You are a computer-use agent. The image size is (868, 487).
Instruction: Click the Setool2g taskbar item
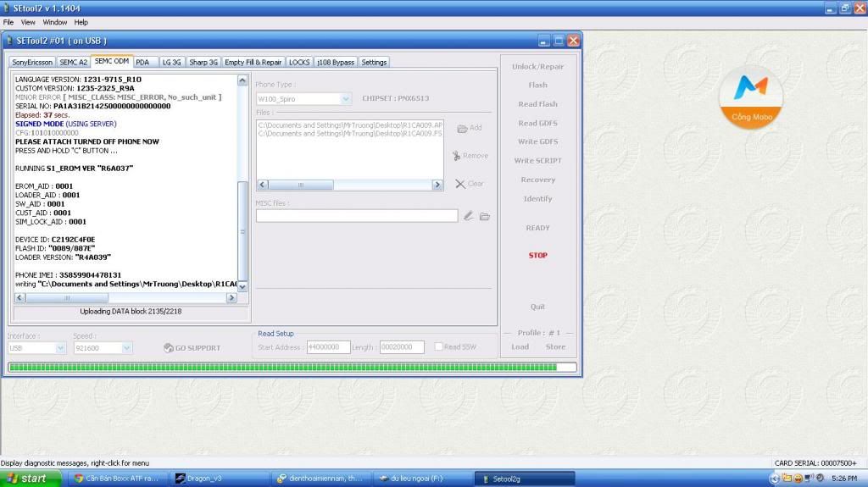click(524, 479)
